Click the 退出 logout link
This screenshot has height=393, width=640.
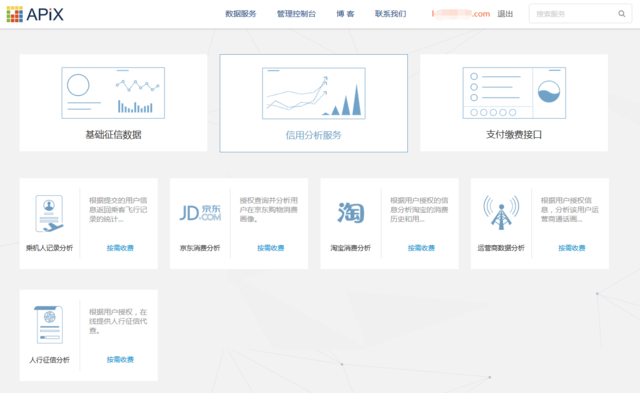505,14
